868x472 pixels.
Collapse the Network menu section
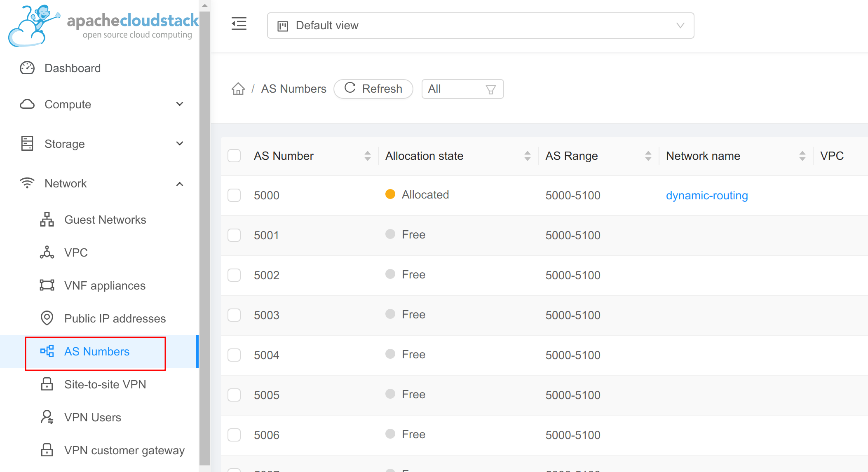[180, 184]
